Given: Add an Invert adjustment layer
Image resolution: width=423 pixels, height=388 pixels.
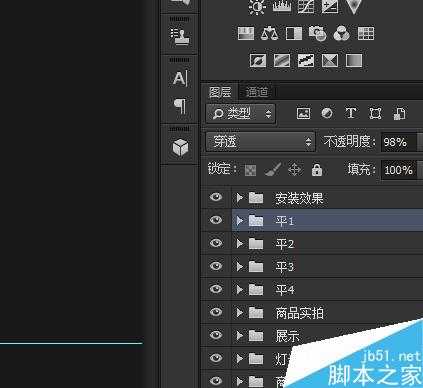Looking at the screenshot, I should coord(258,61).
